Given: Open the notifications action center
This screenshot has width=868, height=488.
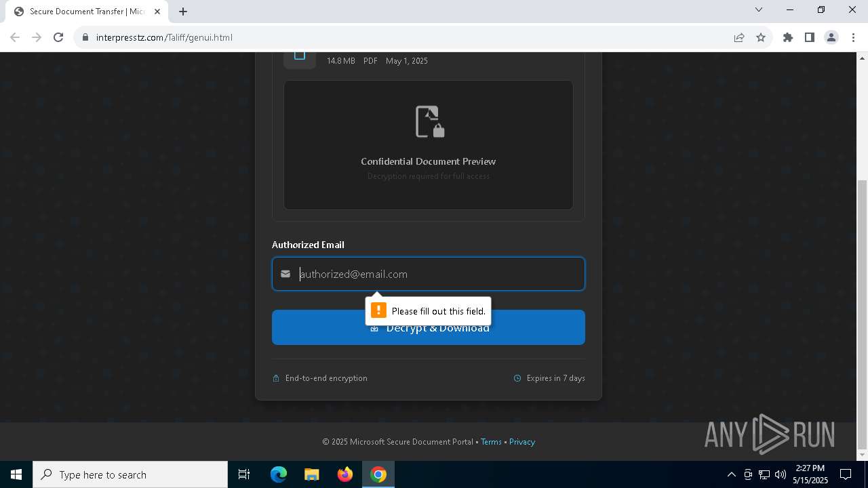Looking at the screenshot, I should tap(846, 474).
